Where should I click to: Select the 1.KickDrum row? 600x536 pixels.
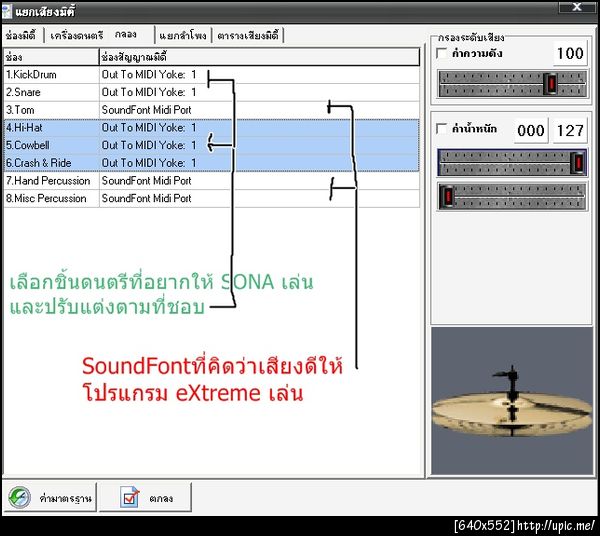pyautogui.click(x=212, y=75)
